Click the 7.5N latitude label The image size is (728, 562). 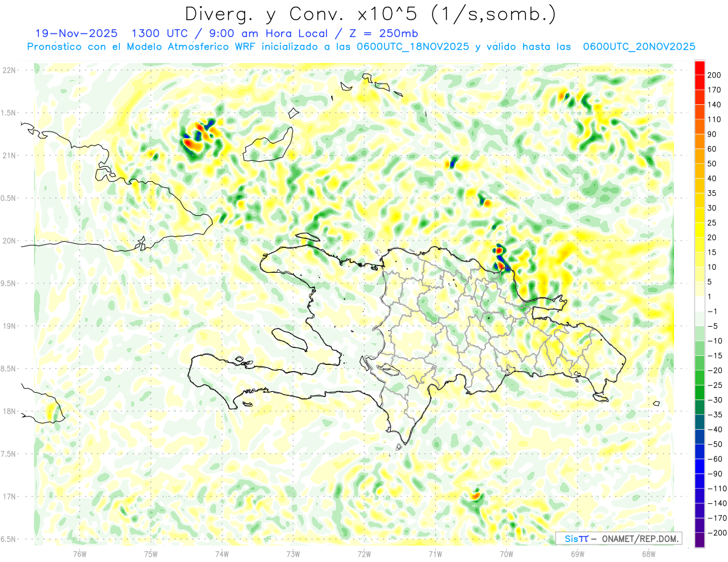click(x=9, y=454)
